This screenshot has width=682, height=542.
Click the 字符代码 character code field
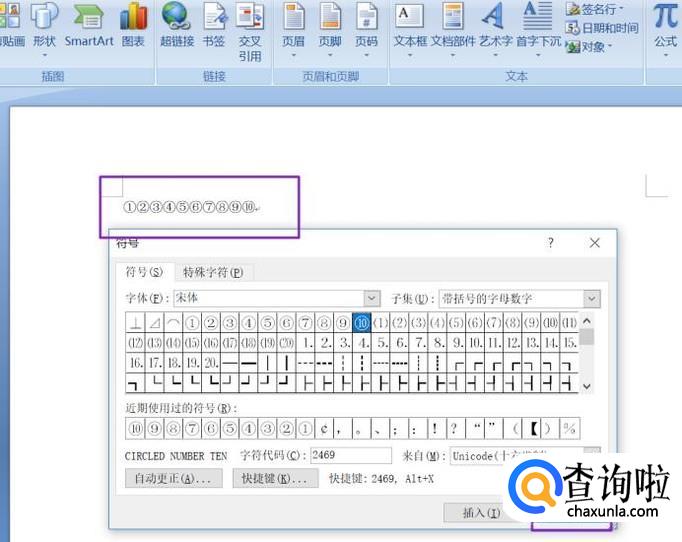pos(351,455)
